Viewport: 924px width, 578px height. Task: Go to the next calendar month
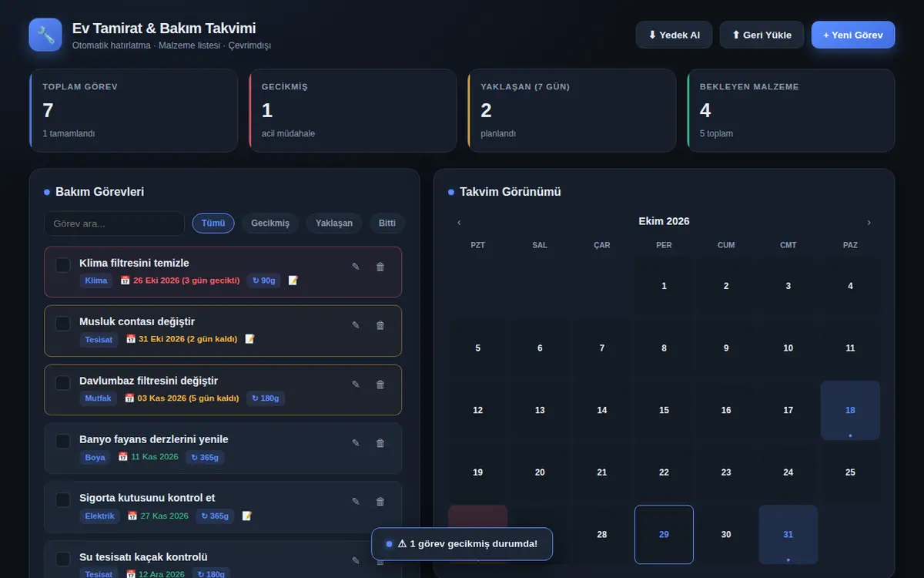point(869,222)
